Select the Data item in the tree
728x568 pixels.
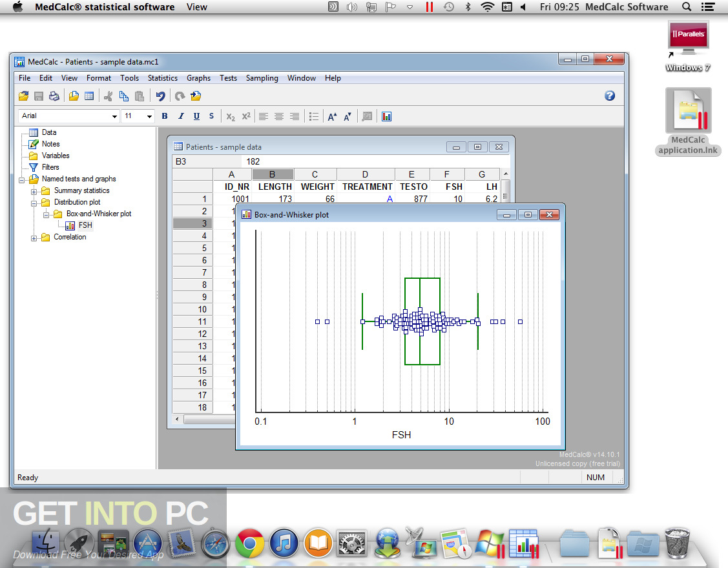tap(48, 132)
